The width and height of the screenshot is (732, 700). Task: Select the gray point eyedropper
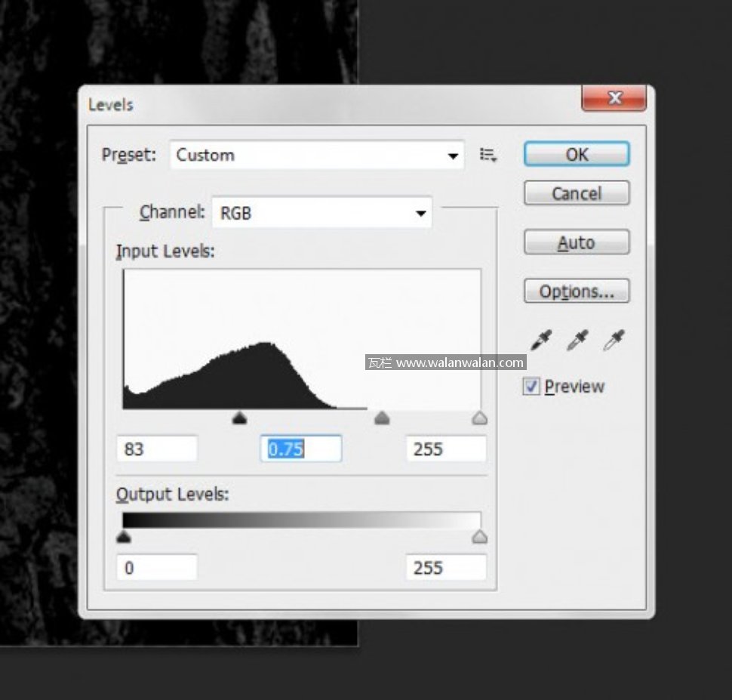coord(577,341)
